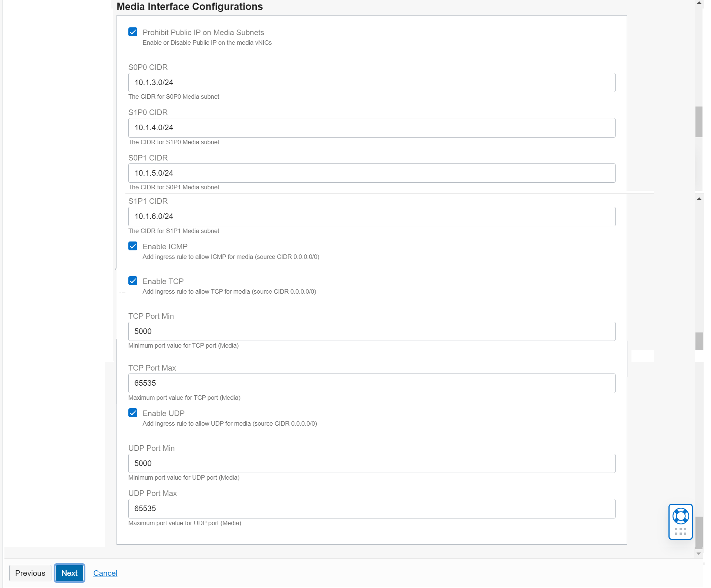Click the Media Interface Configurations heading
The image size is (711, 588).
pos(189,7)
